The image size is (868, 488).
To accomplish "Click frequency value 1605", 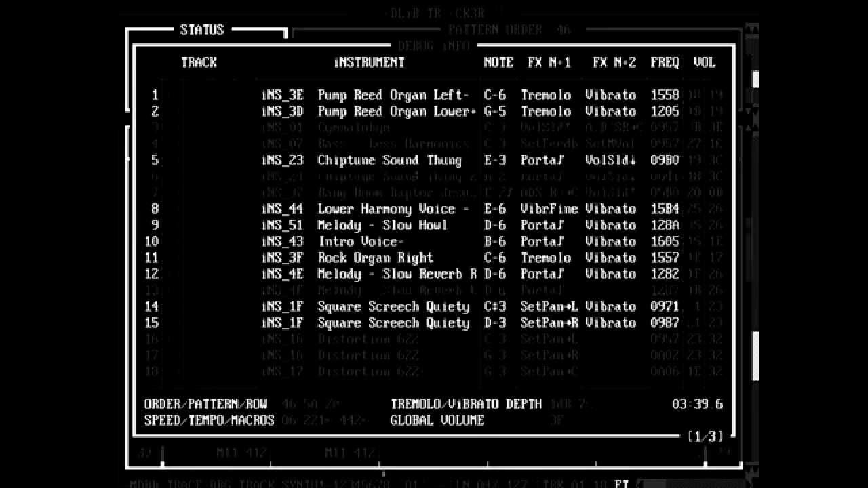I will tap(665, 242).
